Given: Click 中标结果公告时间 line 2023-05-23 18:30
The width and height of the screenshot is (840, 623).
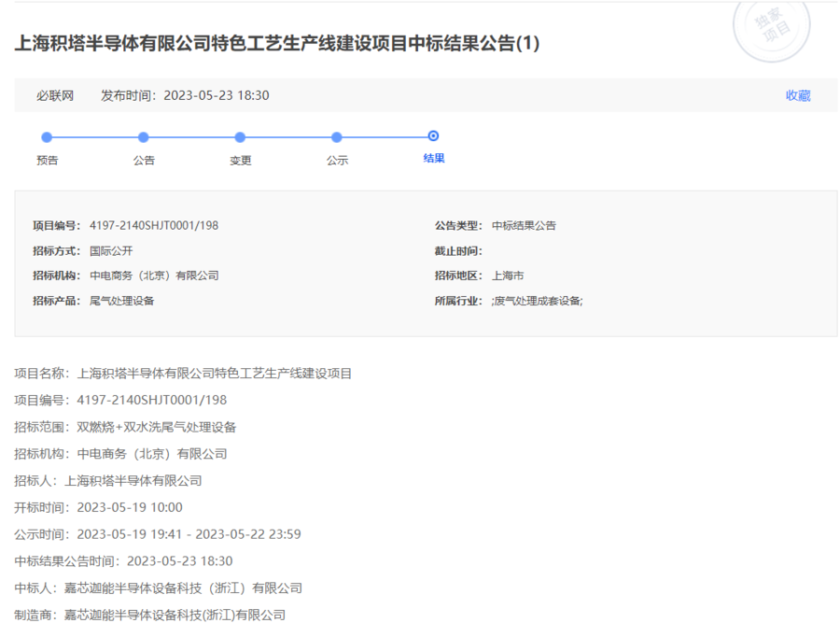Looking at the screenshot, I should (124, 560).
